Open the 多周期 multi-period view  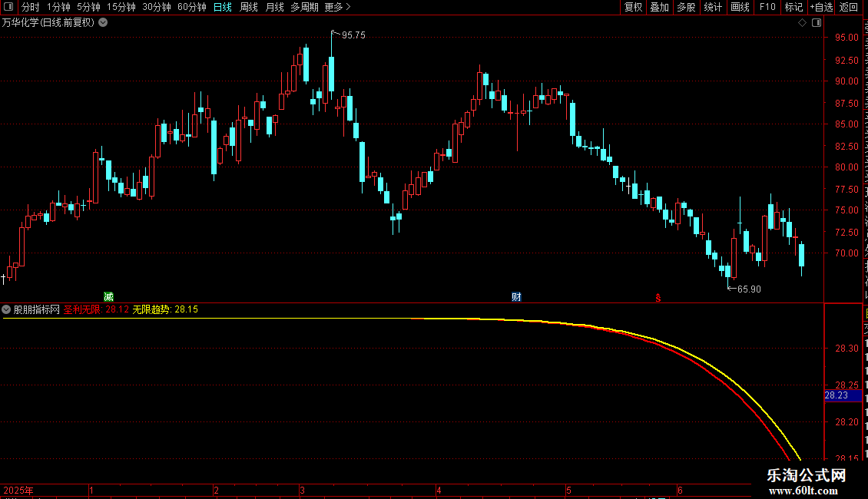pos(304,7)
